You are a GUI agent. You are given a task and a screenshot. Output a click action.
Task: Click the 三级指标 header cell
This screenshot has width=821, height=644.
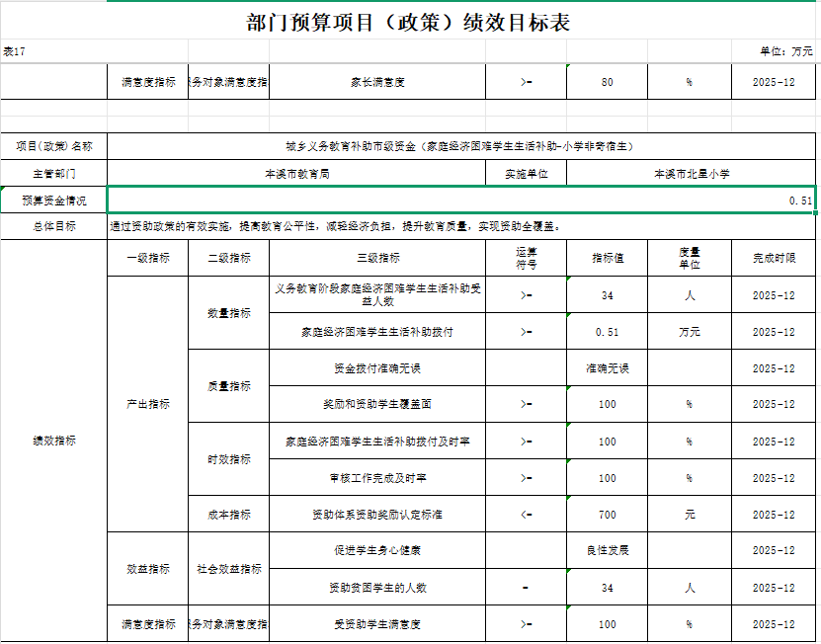click(x=377, y=258)
